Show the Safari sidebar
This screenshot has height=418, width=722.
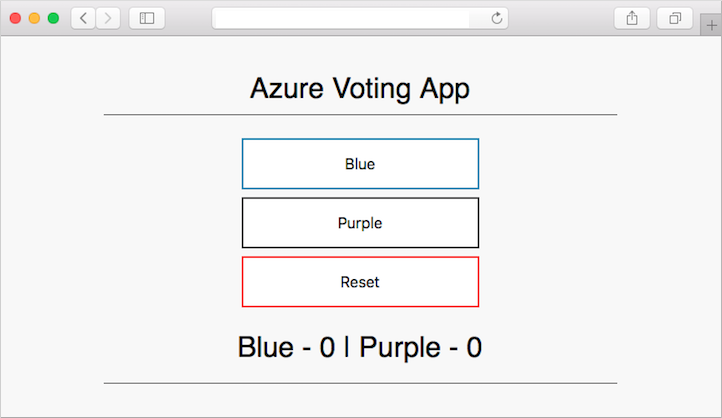click(x=147, y=18)
